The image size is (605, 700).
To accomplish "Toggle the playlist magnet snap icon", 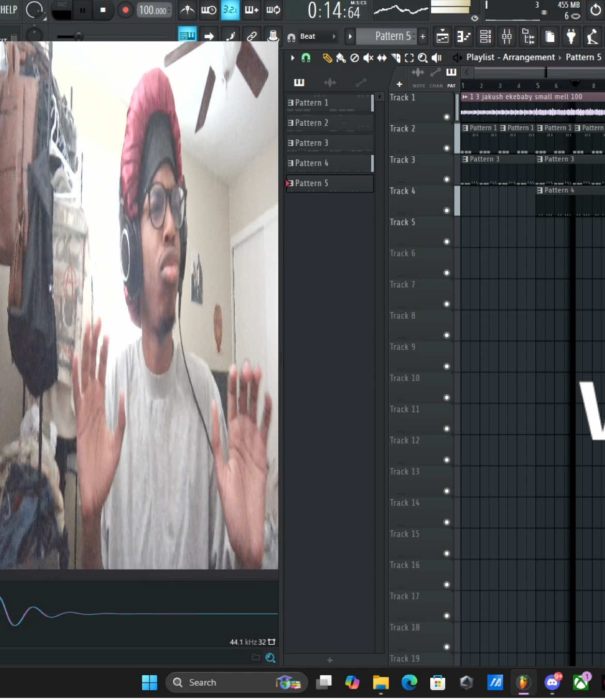I will (306, 57).
